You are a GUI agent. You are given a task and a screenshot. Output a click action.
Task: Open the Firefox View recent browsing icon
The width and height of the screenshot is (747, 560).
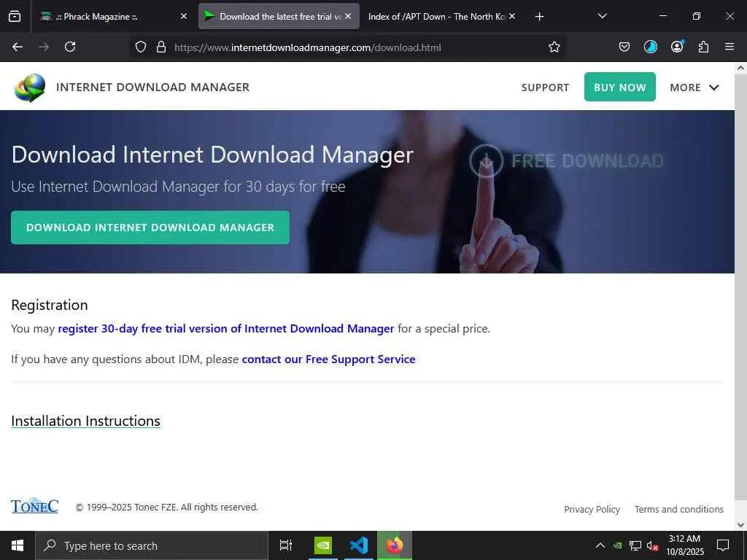click(x=15, y=16)
